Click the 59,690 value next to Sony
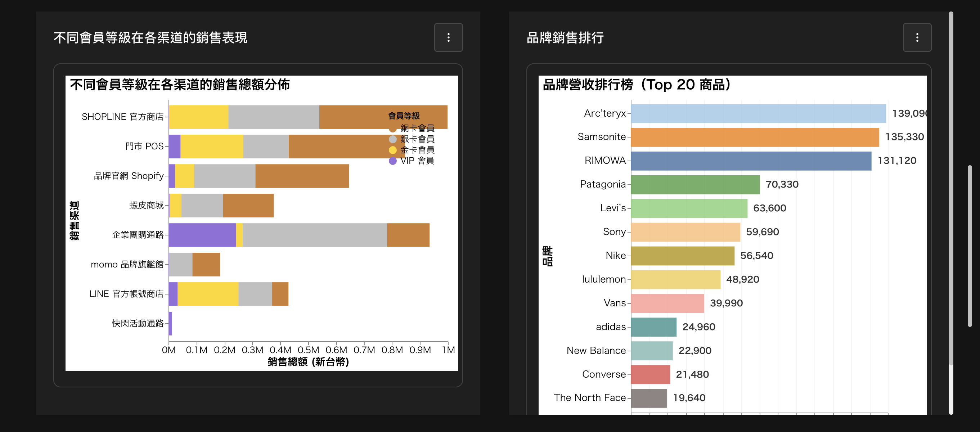 (x=763, y=232)
